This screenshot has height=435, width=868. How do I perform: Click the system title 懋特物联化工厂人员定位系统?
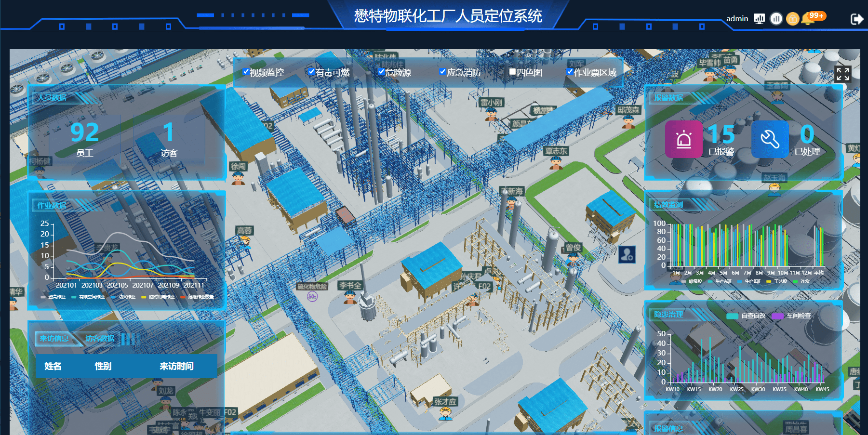click(448, 16)
